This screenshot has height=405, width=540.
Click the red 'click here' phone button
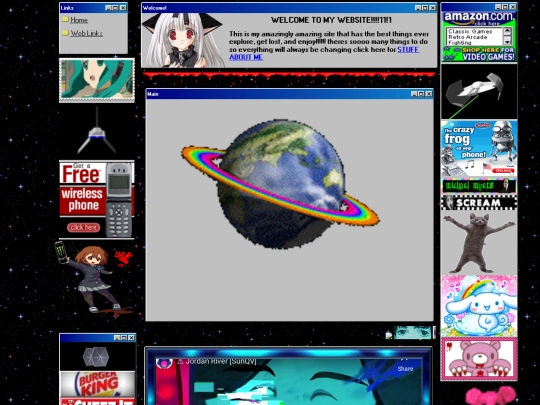pyautogui.click(x=83, y=227)
